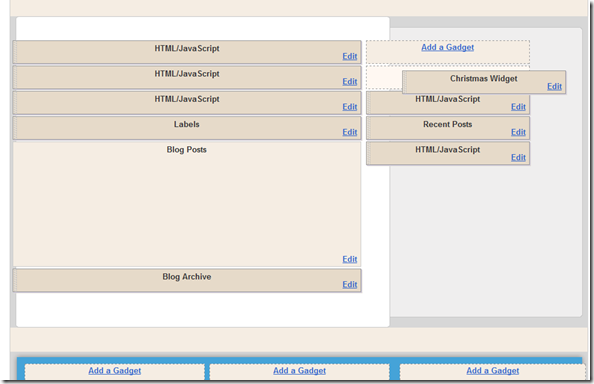
Task: Add a Gadget in middle footer column
Action: (299, 371)
